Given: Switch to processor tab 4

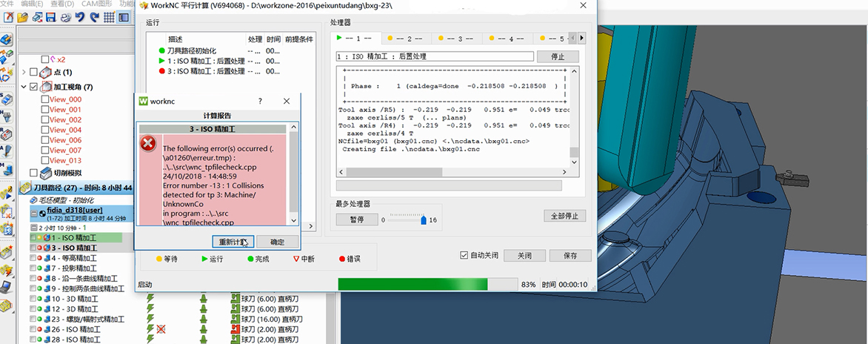Looking at the screenshot, I should (507, 39).
